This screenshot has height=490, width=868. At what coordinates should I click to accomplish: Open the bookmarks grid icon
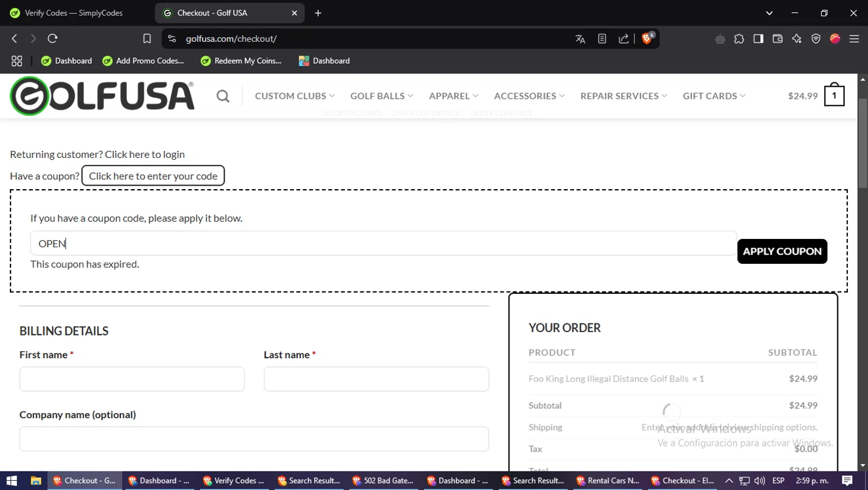(17, 61)
